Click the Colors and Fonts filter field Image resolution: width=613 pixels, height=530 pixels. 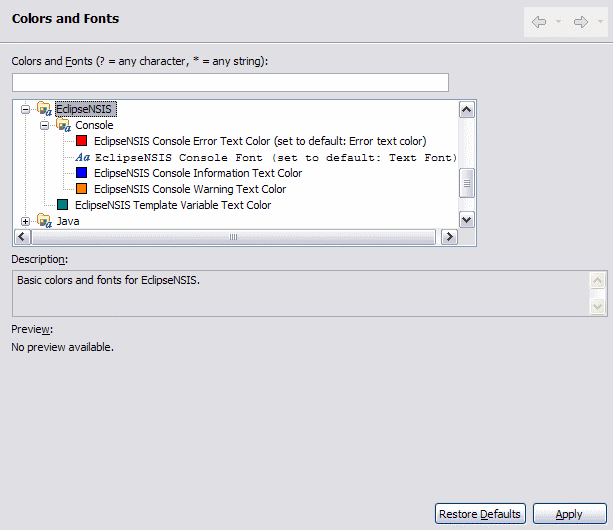(x=230, y=82)
